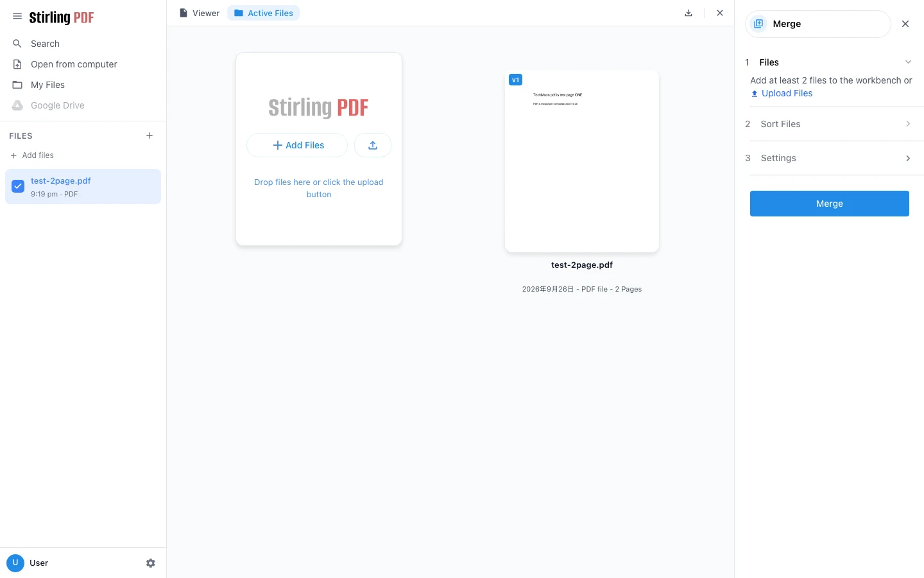924x578 pixels.
Task: Click the plus icon next to FILES
Action: [x=150, y=136]
